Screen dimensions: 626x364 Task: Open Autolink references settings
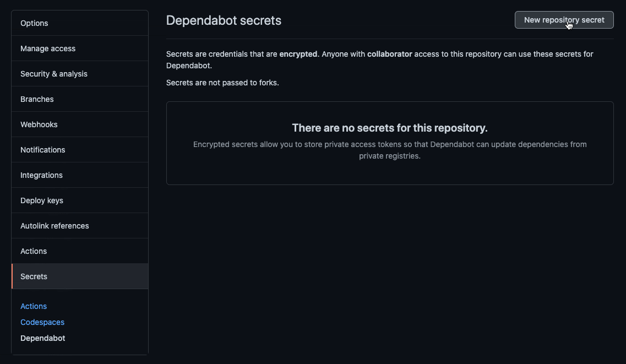click(x=55, y=226)
